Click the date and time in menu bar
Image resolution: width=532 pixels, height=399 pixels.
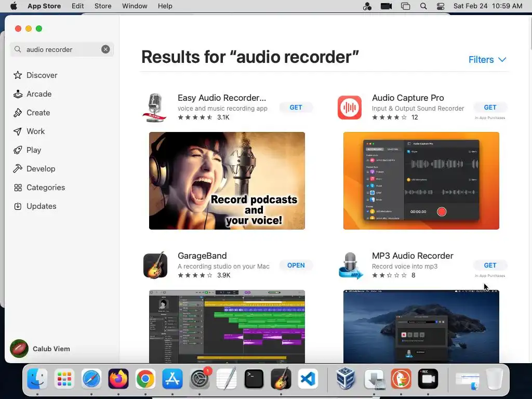point(487,6)
